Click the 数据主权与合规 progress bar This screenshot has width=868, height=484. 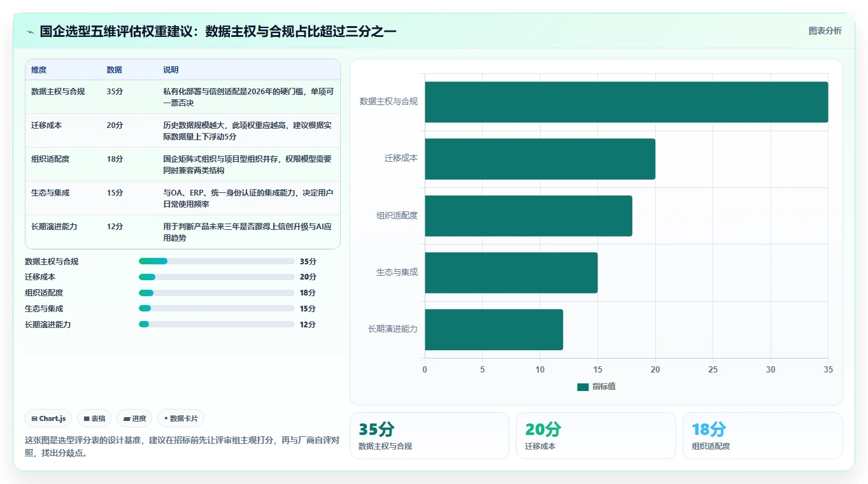(217, 261)
